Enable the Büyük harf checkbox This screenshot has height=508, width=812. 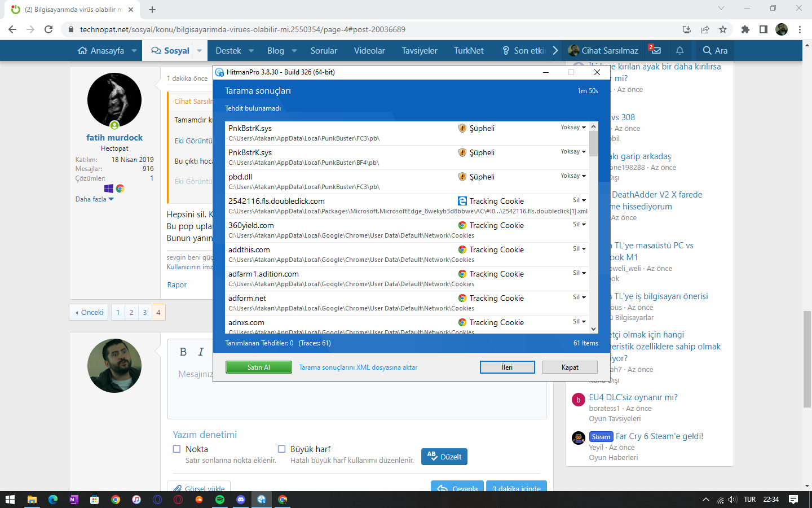click(x=282, y=449)
